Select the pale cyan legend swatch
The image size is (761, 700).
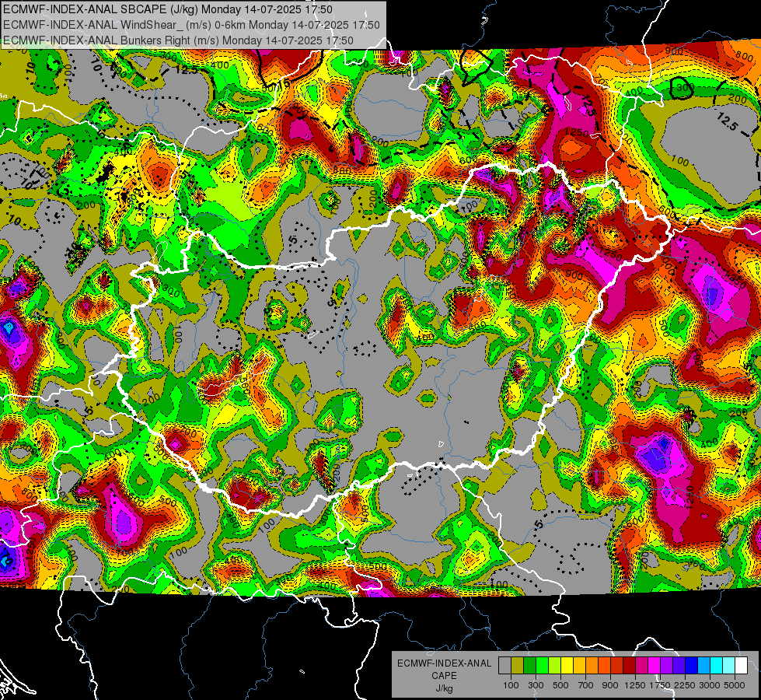tap(729, 666)
